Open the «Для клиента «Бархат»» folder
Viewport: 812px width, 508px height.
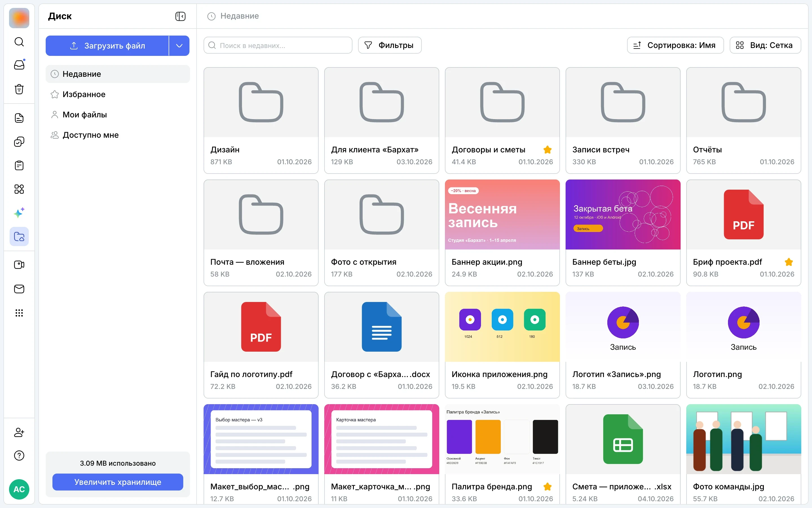(x=381, y=120)
